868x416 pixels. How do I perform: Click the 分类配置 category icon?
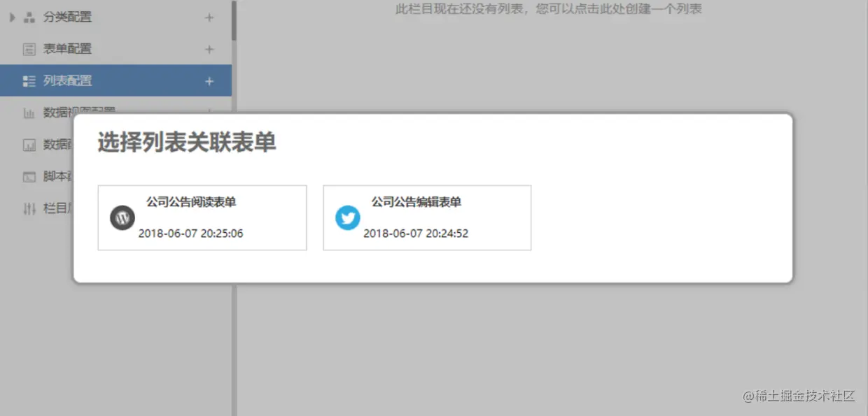point(29,17)
